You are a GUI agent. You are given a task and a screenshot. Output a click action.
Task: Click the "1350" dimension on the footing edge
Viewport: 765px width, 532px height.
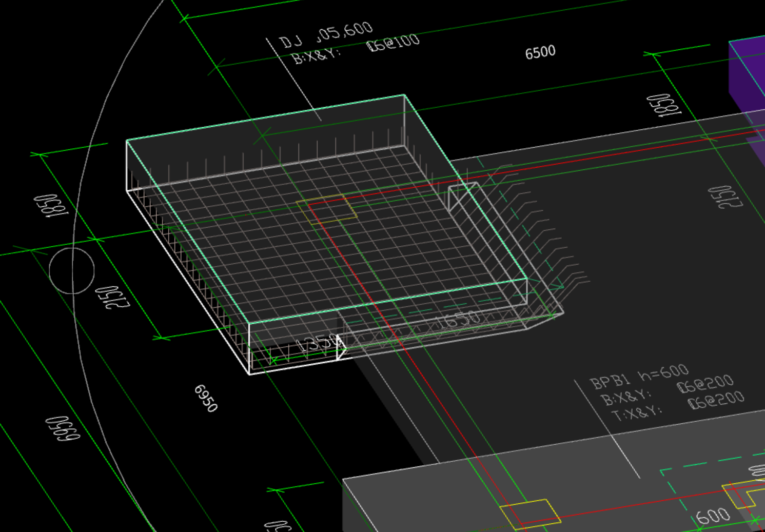point(318,344)
